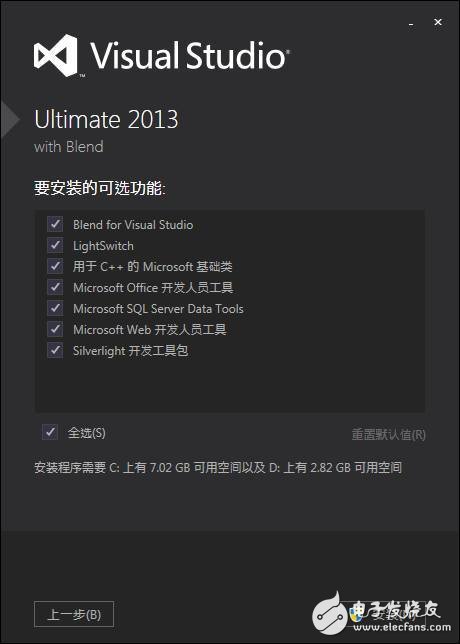This screenshot has width=460, height=644.
Task: Click the elecfans round circuit logo watermark
Action: tap(331, 615)
